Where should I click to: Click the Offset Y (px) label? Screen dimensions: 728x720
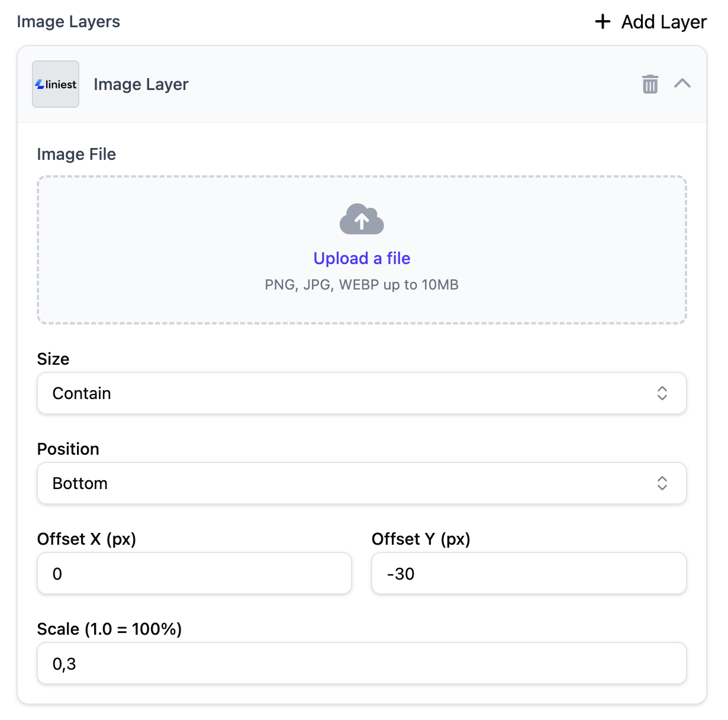point(421,539)
